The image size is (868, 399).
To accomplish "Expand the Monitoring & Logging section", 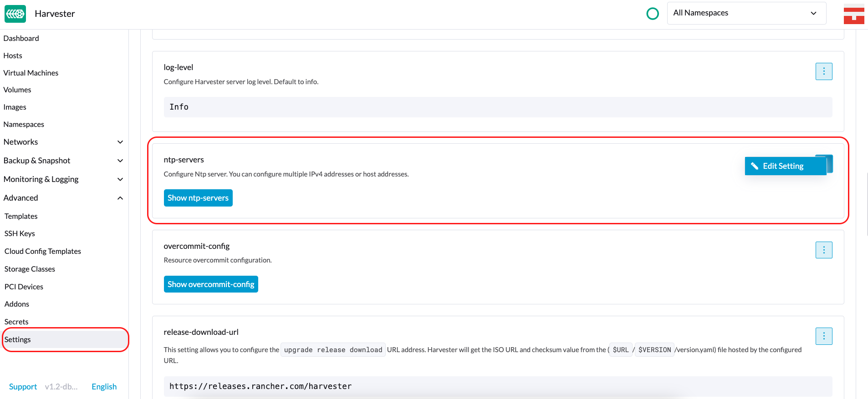I will pyautogui.click(x=120, y=179).
